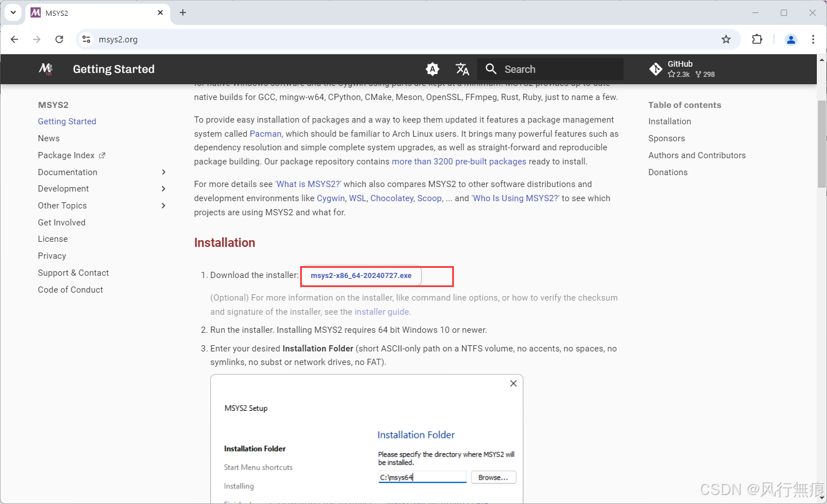Jump to Installation in table of contents

[670, 121]
